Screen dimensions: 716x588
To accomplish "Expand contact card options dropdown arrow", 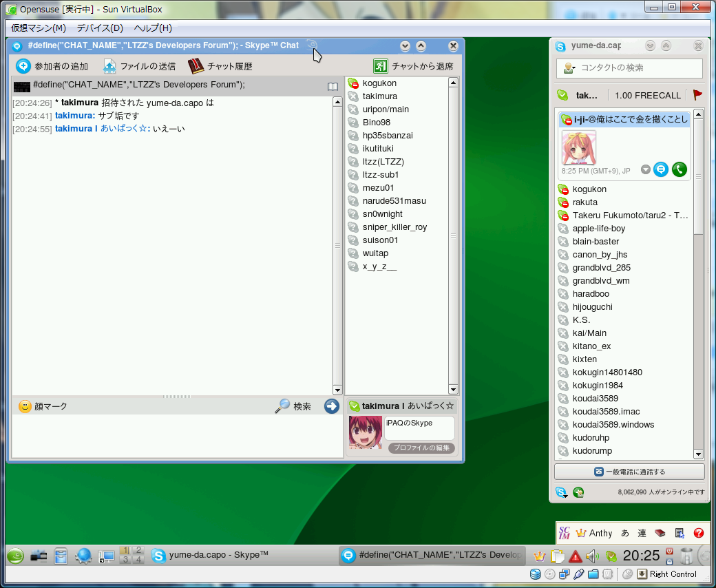I will coord(645,169).
